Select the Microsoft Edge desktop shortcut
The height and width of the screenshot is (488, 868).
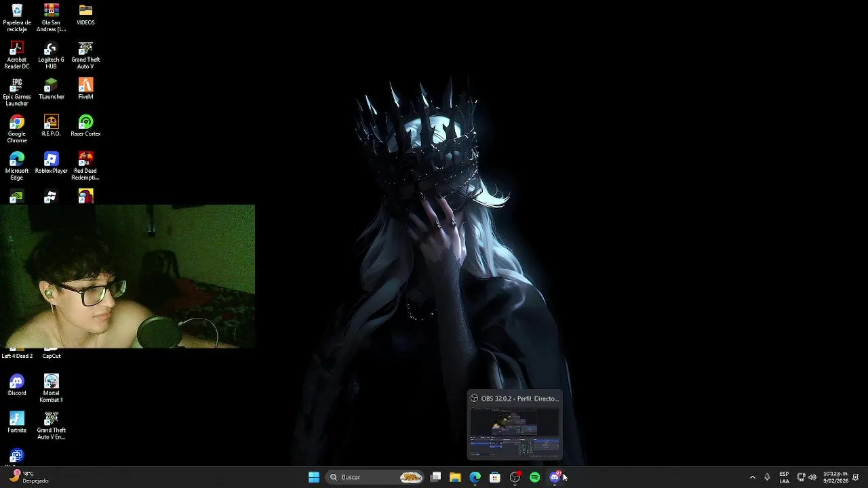tap(17, 167)
